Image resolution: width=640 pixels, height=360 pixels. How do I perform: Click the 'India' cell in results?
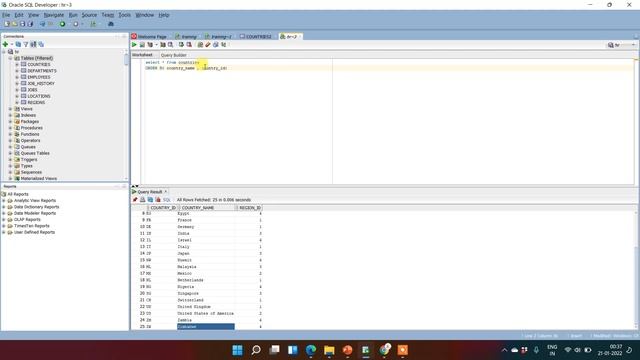(206, 233)
